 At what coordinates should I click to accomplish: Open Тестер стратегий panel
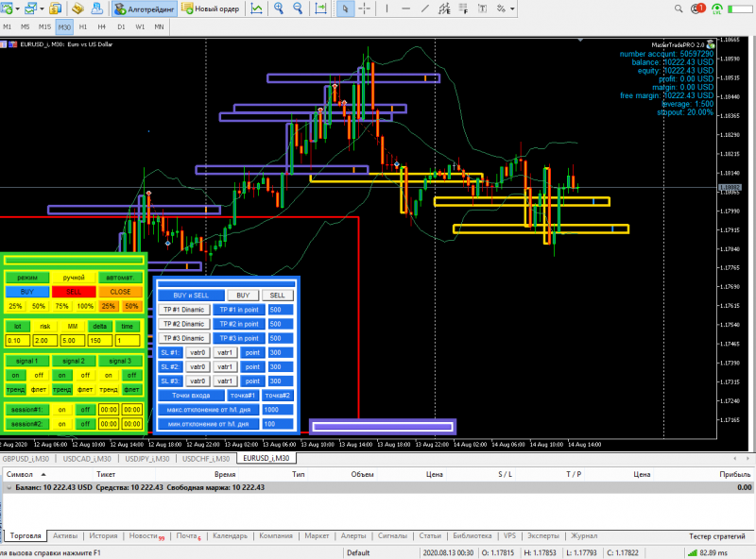tap(716, 536)
